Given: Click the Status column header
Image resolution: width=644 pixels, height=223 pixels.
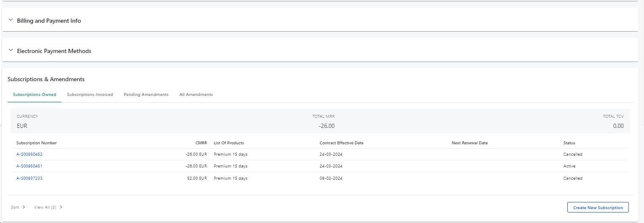Looking at the screenshot, I should [x=569, y=143].
